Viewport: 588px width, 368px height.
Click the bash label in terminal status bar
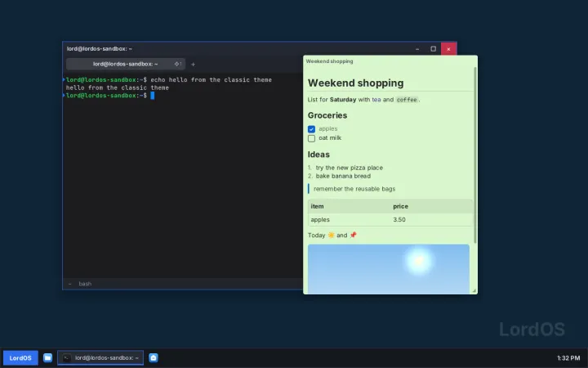click(x=85, y=284)
